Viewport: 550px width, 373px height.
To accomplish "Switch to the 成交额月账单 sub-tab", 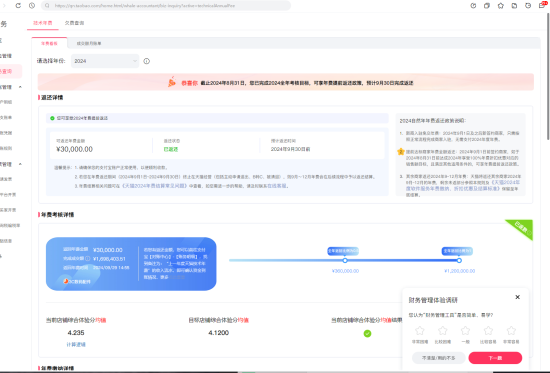I will 89,44.
